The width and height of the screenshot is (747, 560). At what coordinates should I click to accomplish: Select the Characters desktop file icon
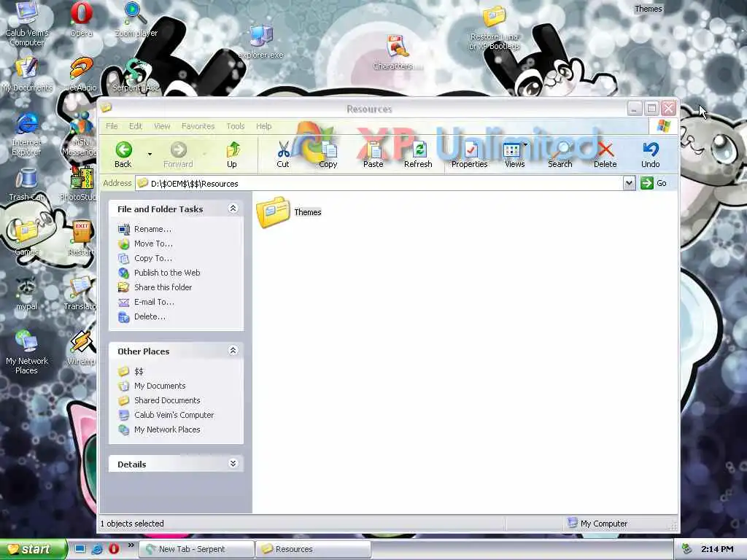coord(398,52)
